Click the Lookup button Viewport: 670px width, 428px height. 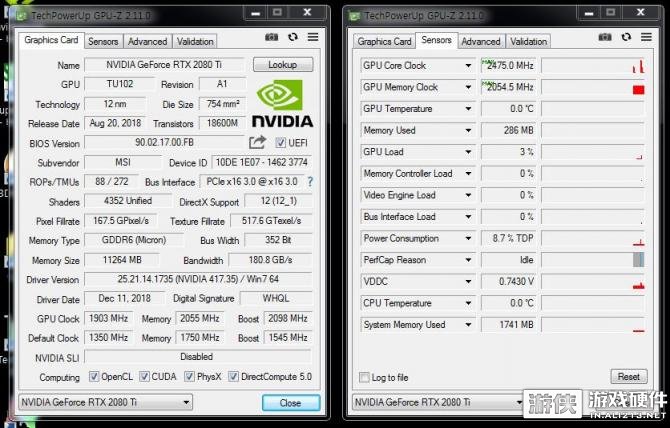click(283, 65)
